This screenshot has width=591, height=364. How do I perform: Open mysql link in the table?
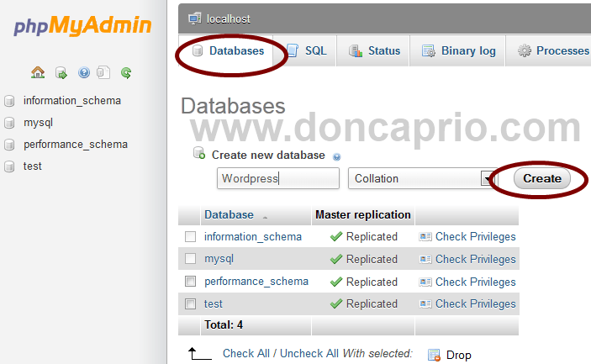pyautogui.click(x=219, y=259)
